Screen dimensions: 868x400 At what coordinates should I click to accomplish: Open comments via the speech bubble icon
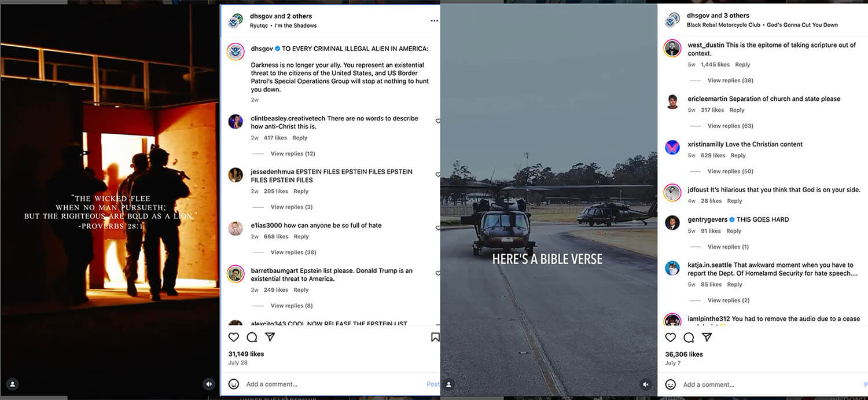252,337
